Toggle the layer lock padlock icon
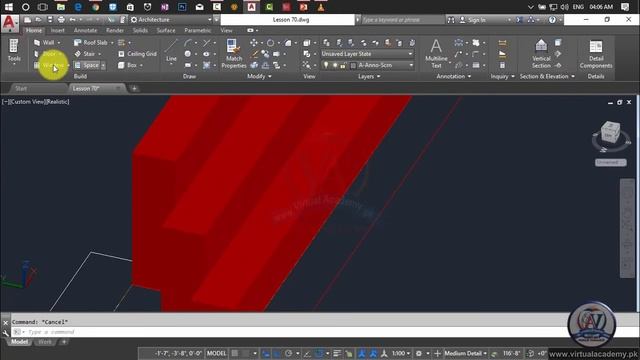This screenshot has height=360, width=640. coord(343,65)
